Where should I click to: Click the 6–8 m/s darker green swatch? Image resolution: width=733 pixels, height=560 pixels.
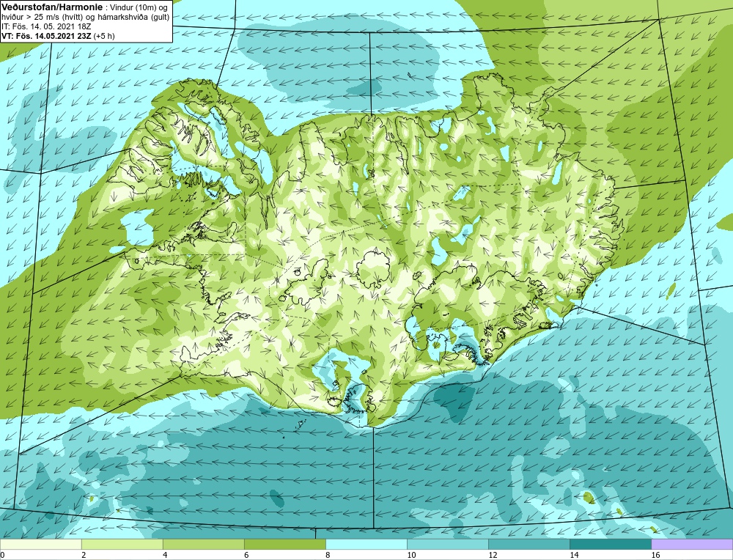(284, 544)
